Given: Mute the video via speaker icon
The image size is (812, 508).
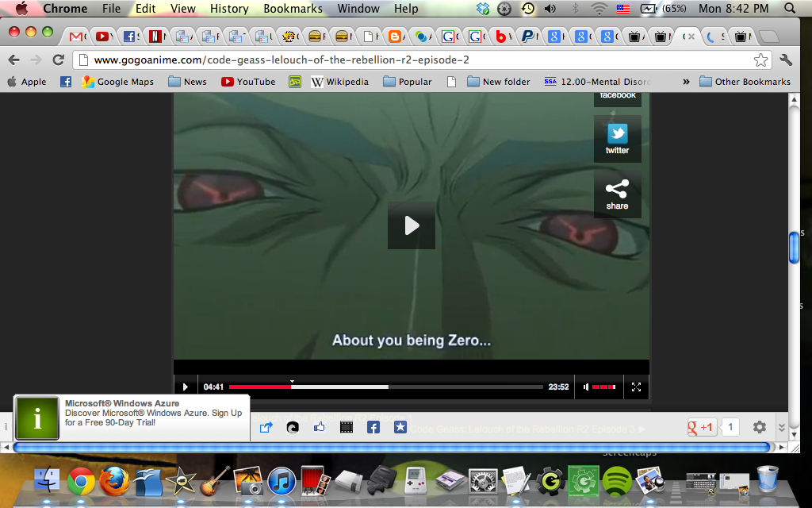Looking at the screenshot, I should click(x=586, y=387).
